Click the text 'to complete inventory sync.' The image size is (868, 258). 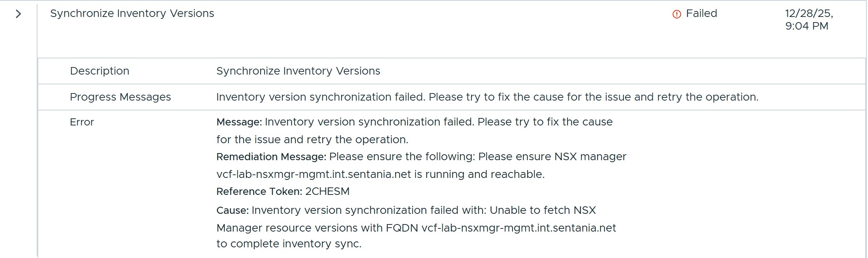click(289, 244)
